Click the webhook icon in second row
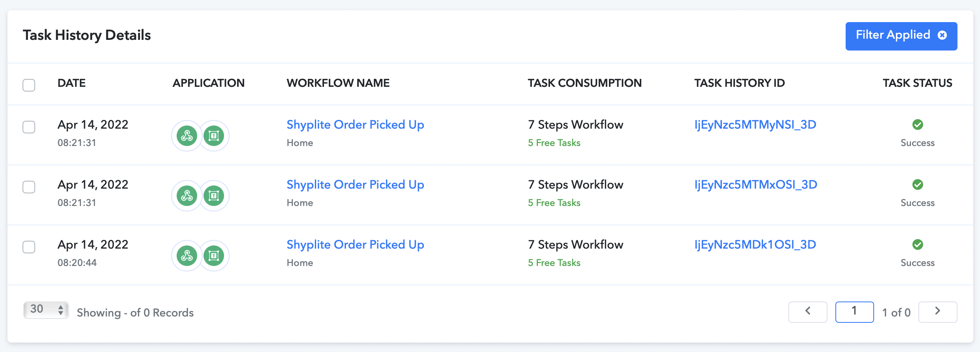 [187, 196]
